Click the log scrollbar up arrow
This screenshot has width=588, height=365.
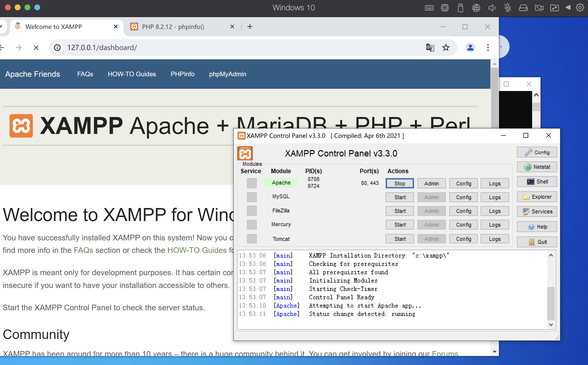point(551,255)
